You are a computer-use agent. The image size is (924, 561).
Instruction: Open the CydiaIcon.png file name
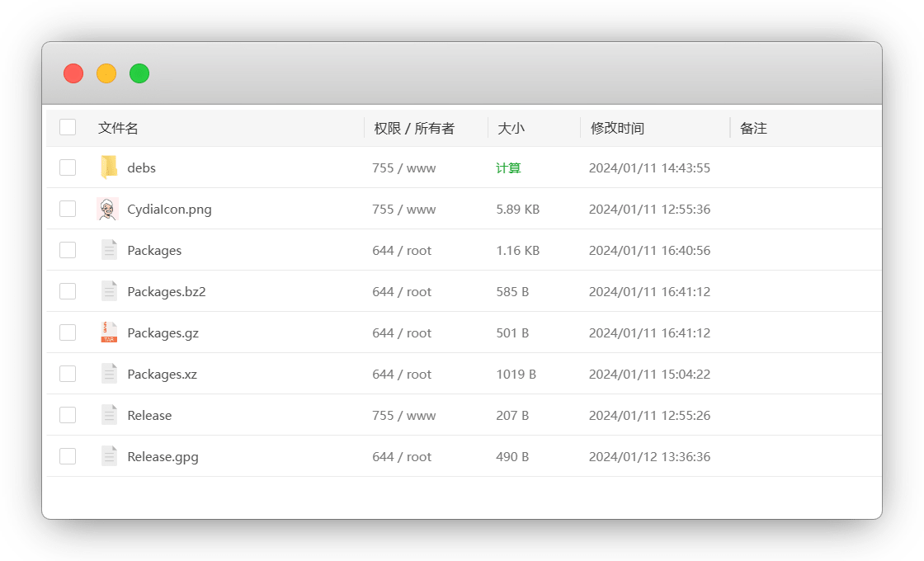pos(169,210)
